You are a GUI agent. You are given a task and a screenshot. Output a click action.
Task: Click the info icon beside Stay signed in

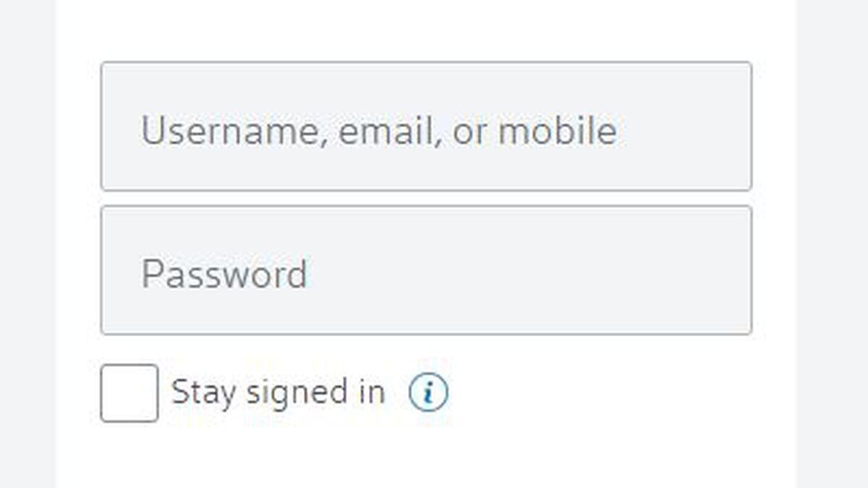pyautogui.click(x=428, y=393)
